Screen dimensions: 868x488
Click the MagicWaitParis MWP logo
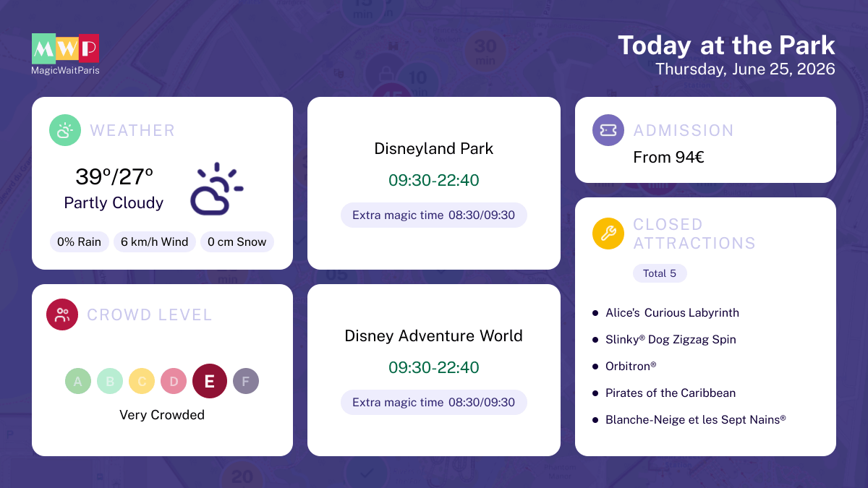click(x=66, y=54)
